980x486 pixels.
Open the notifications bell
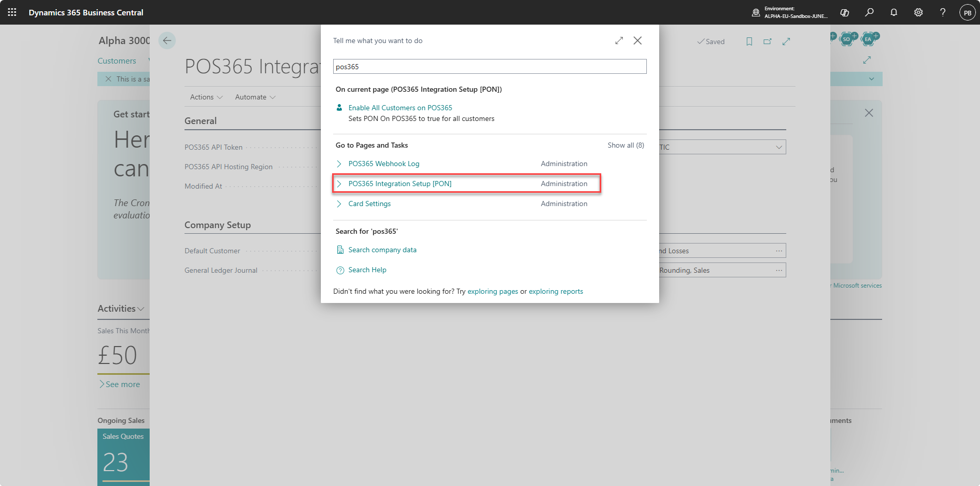tap(894, 12)
